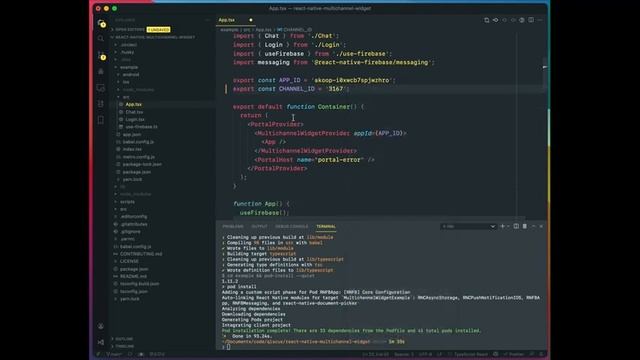640x360 pixels.
Task: Expand the Open Editors section
Action: 129,30
